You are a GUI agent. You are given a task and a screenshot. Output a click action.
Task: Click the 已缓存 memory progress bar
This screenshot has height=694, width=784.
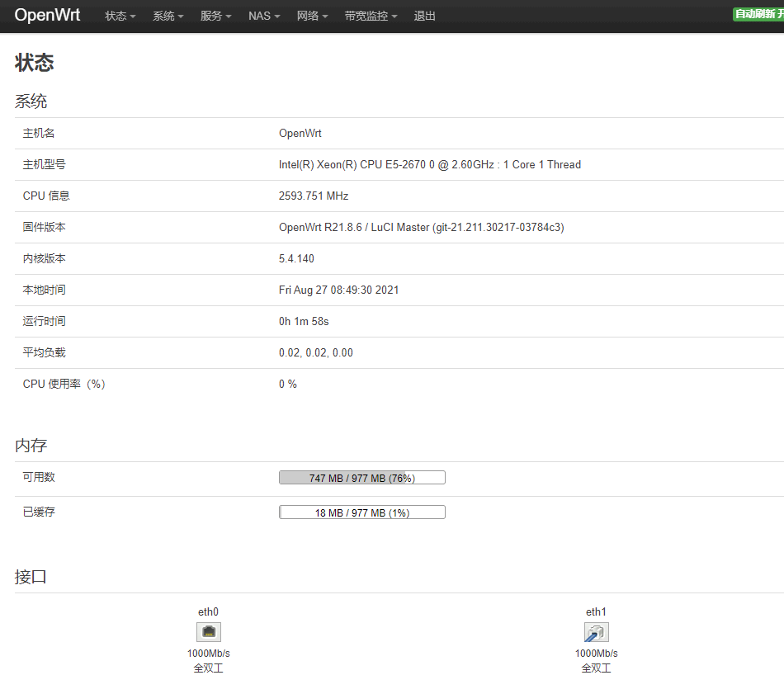362,512
